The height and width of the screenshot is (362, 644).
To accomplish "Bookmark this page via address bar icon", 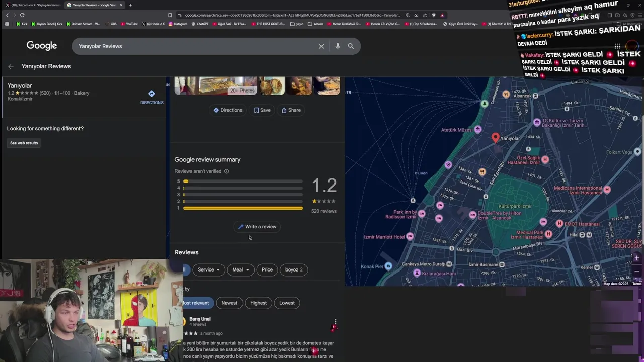I will click(170, 15).
